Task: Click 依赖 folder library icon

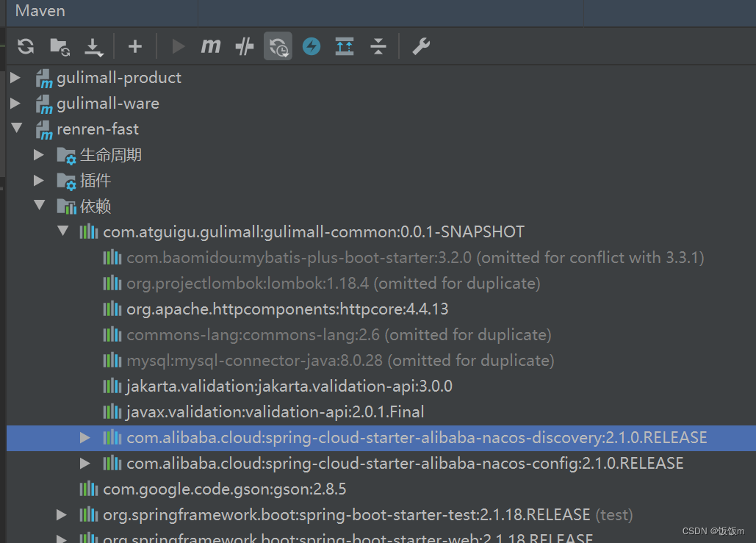Action: point(67,206)
